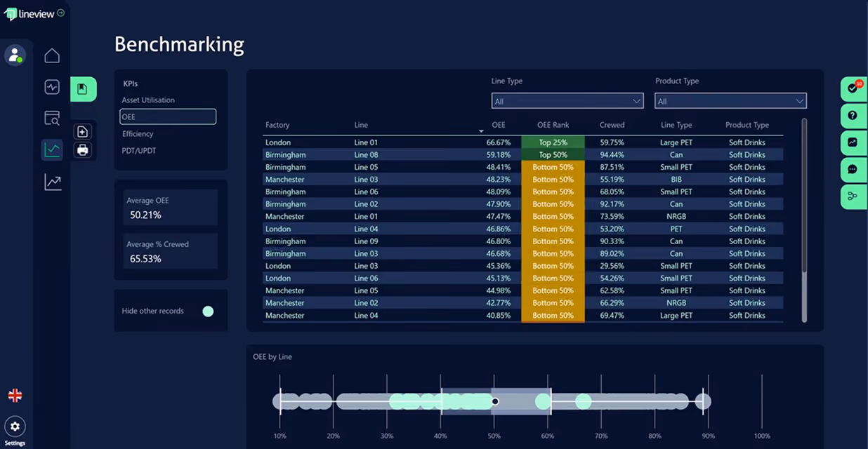Open the Product Type dropdown
Image resolution: width=868 pixels, height=449 pixels.
pyautogui.click(x=730, y=101)
